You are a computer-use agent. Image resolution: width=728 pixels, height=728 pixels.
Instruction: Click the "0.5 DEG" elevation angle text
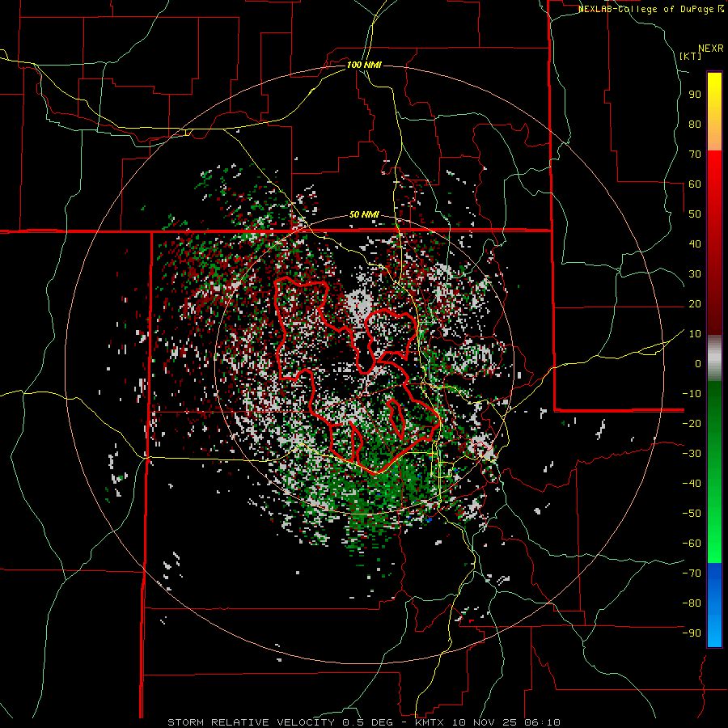(366, 722)
